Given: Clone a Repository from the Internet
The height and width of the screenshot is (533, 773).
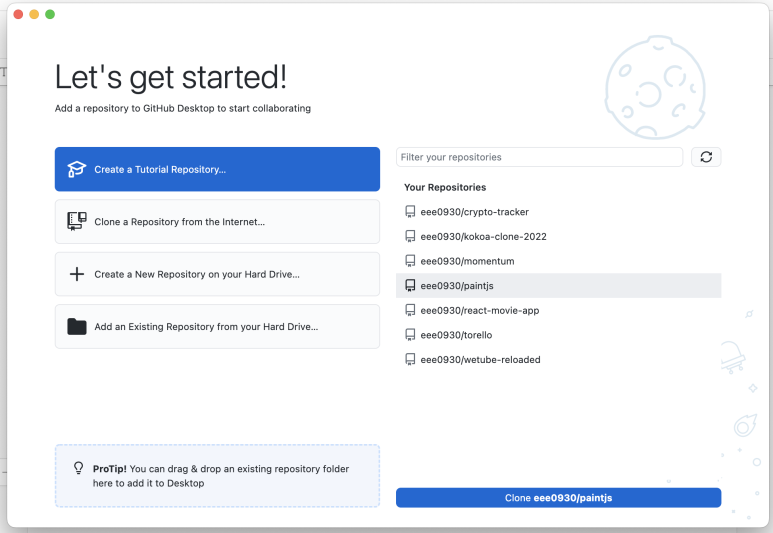Looking at the screenshot, I should [x=217, y=221].
